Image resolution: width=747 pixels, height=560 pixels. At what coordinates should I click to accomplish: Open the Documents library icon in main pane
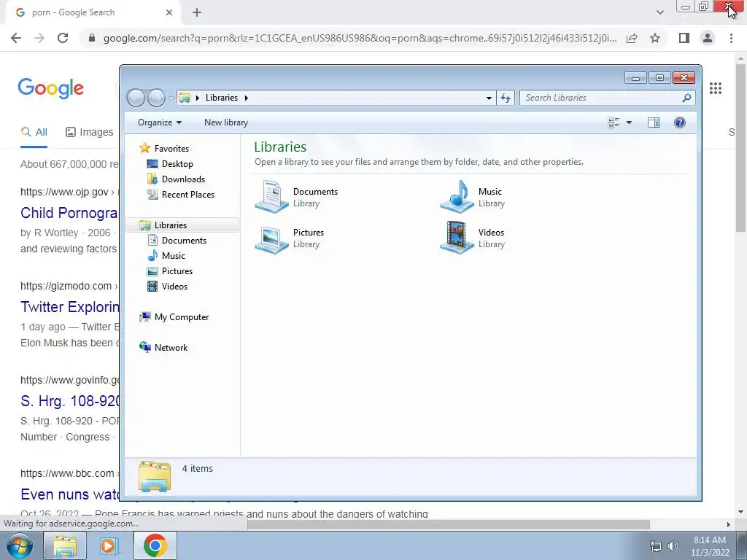pos(271,196)
